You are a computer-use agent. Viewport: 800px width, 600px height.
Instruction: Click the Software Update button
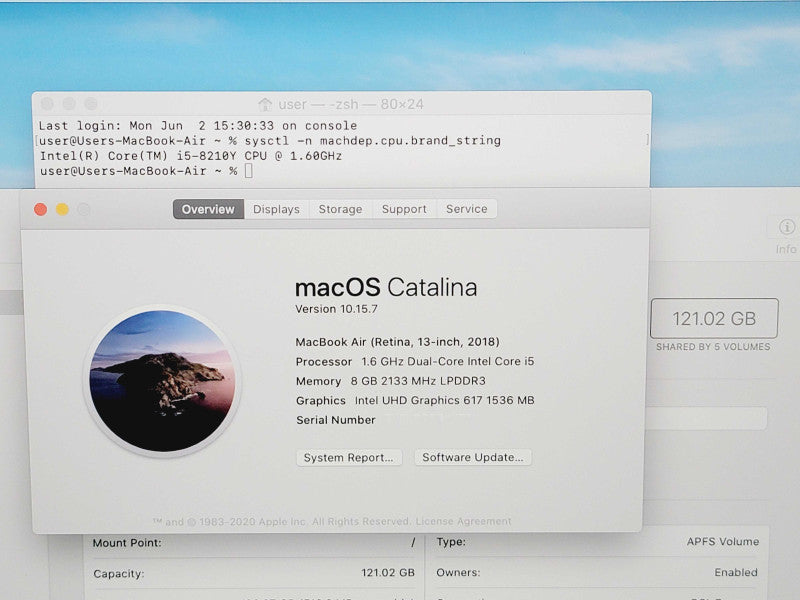pos(472,457)
